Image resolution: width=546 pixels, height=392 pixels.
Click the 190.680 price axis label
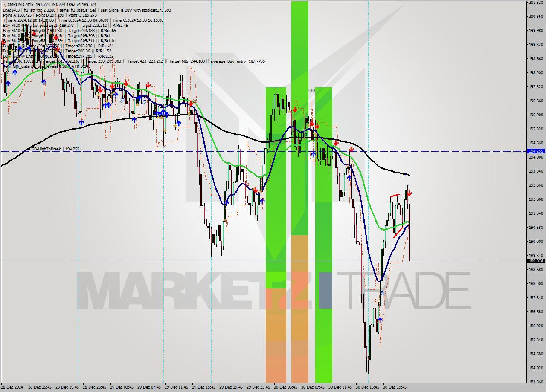click(535, 228)
